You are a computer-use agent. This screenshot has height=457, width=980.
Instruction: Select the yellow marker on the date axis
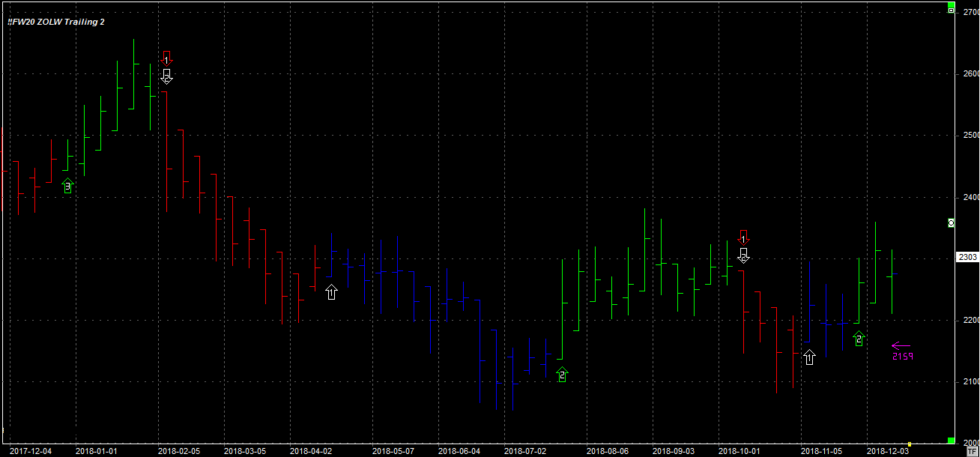(x=909, y=444)
